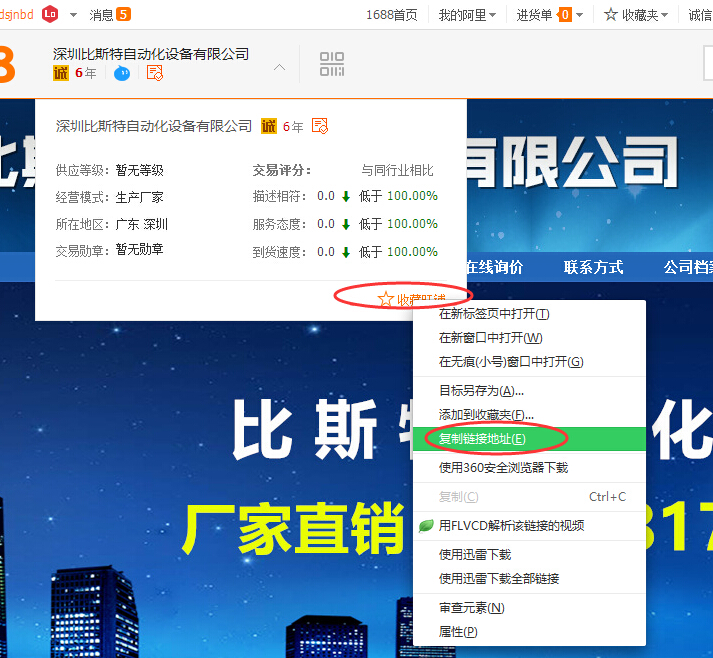Choose 使用迅雷下载 menu item

[x=529, y=555]
